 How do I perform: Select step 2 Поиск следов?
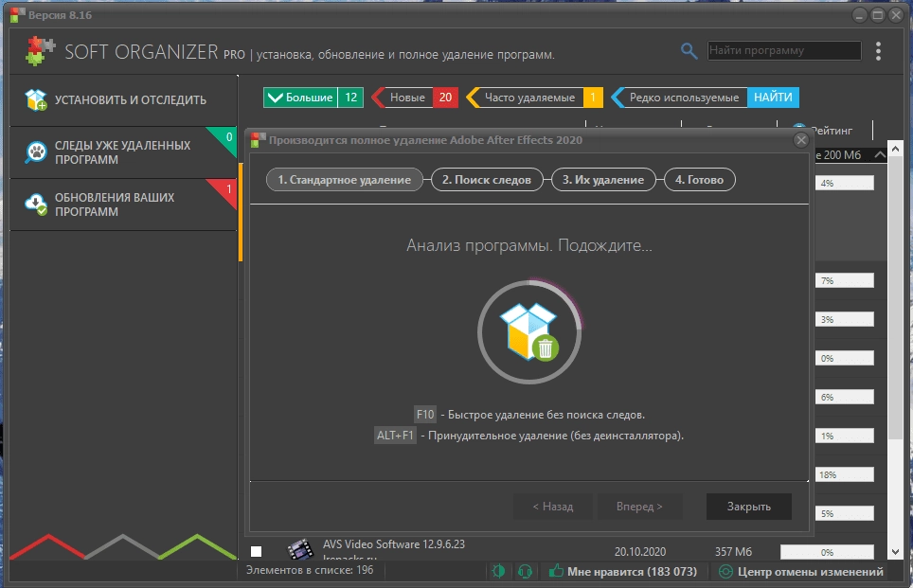coord(486,180)
